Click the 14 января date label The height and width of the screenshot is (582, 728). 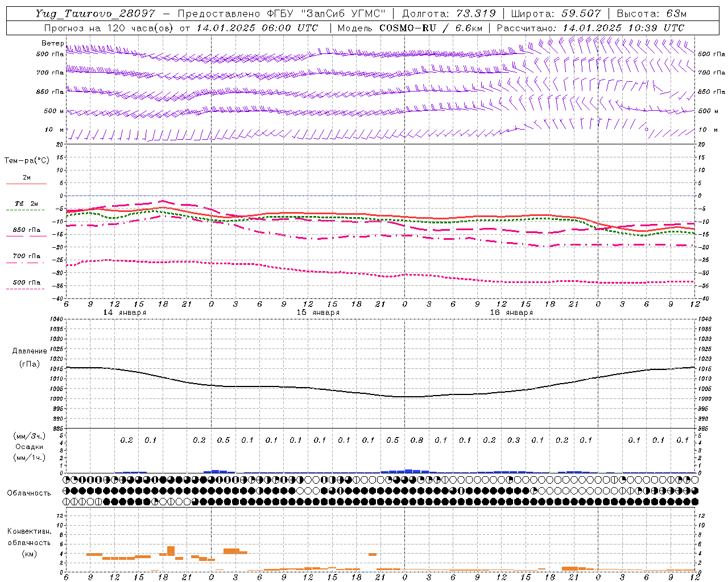(x=125, y=313)
